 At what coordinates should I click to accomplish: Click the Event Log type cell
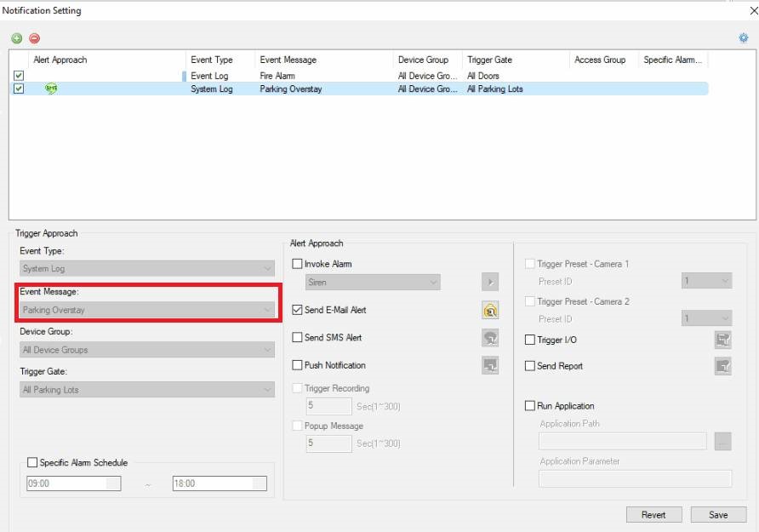[209, 76]
